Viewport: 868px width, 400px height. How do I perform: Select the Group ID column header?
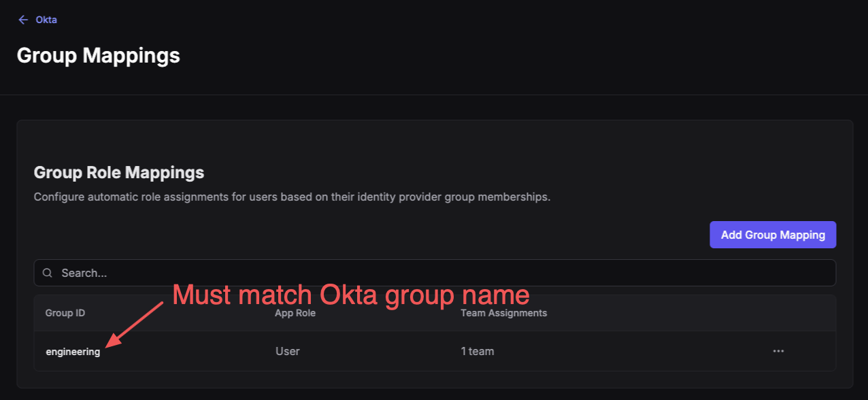coord(65,313)
